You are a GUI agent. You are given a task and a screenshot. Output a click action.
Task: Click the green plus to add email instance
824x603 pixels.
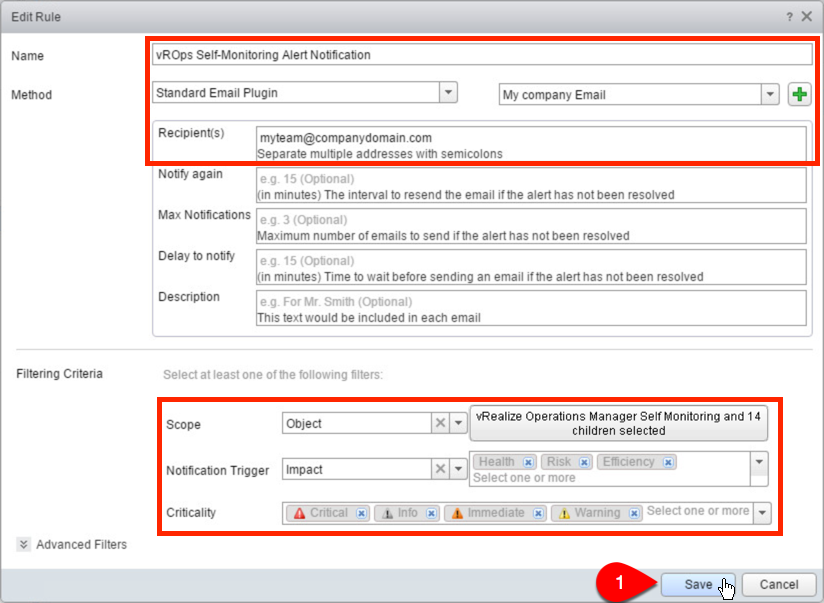(x=797, y=92)
